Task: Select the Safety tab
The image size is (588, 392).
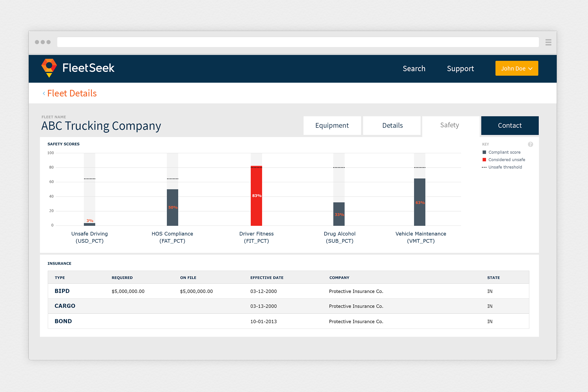Action: [450, 125]
